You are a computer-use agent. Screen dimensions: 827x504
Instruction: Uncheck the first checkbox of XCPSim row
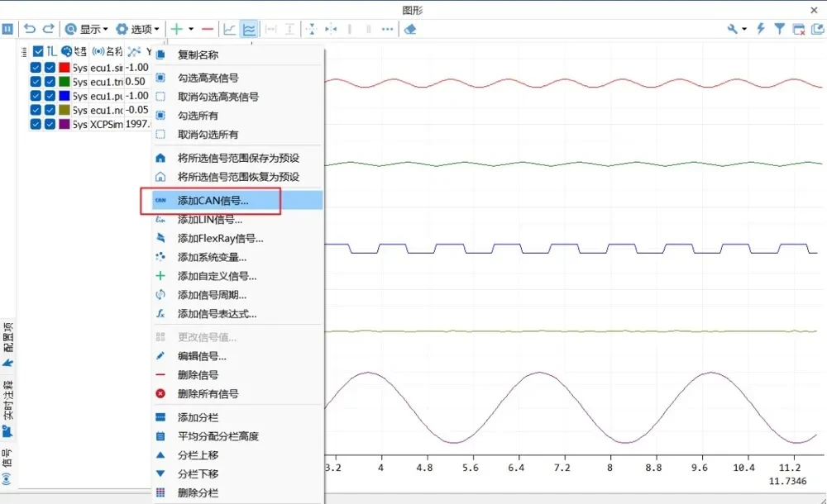click(36, 124)
